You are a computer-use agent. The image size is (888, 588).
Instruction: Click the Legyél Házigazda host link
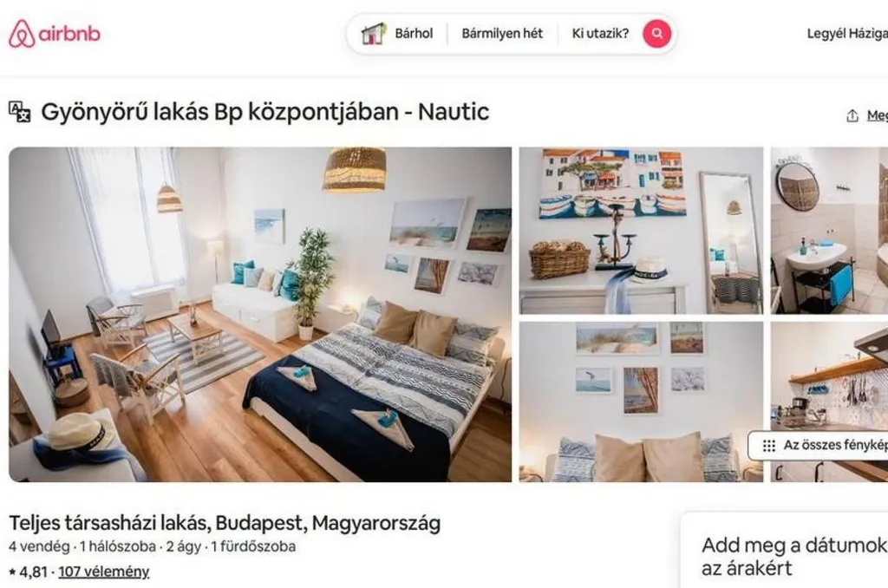[x=847, y=34]
